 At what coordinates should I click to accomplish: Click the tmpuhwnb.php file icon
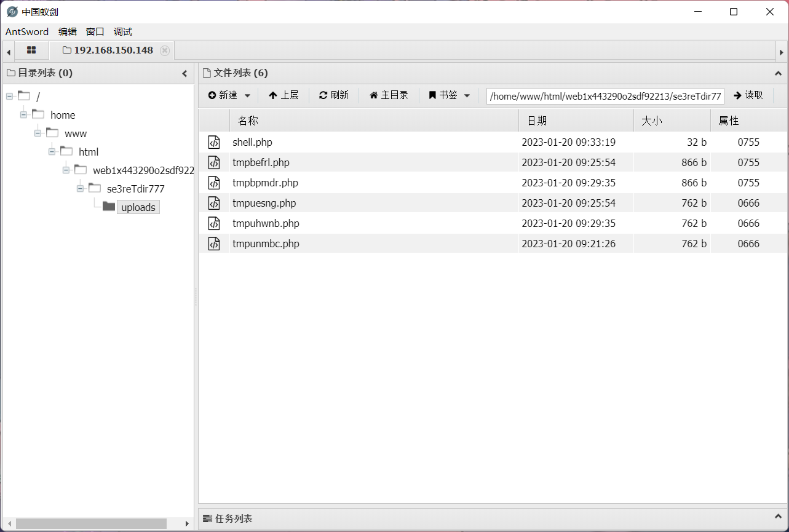pos(214,223)
